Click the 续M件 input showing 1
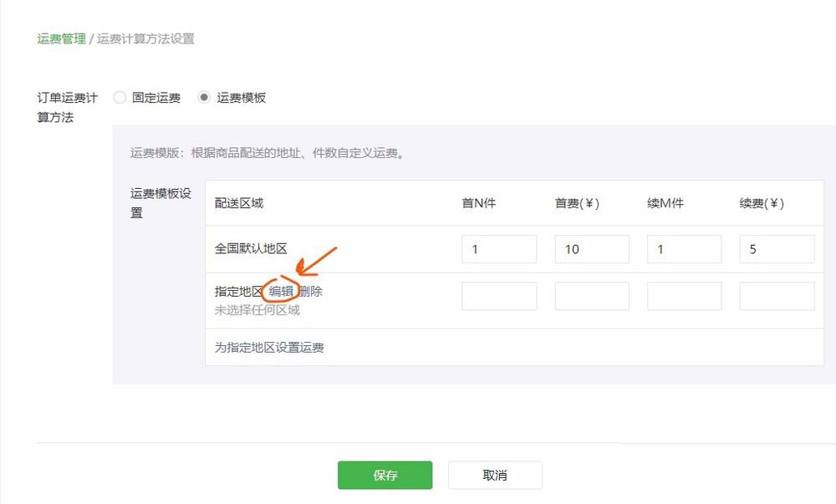This screenshot has width=836, height=504. pos(685,248)
